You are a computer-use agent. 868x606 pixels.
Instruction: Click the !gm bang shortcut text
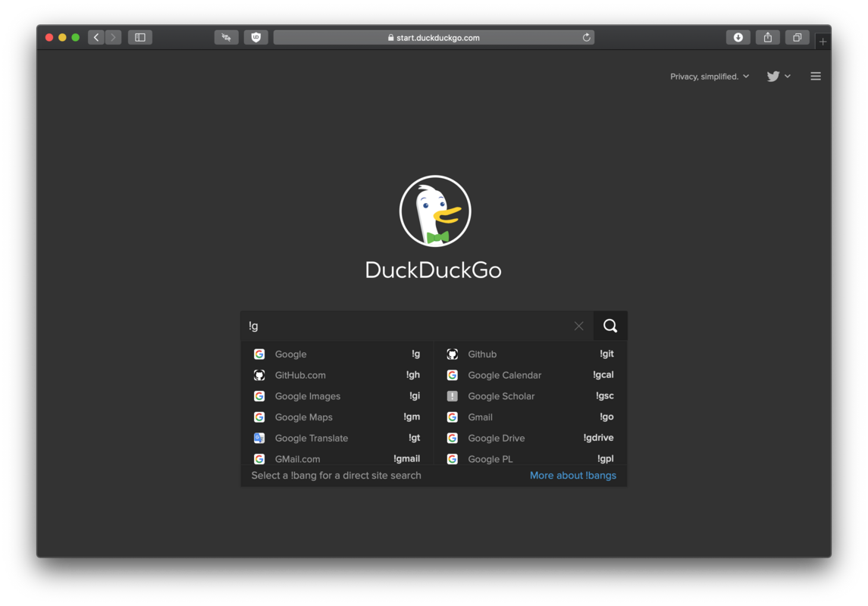click(x=412, y=417)
